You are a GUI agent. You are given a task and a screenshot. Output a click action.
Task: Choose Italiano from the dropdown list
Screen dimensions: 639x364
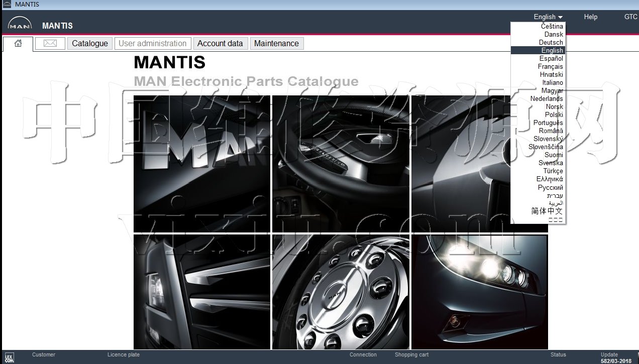552,83
